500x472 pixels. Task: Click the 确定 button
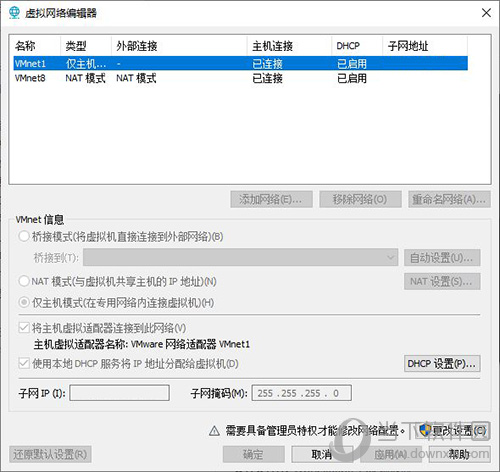pos(254,454)
